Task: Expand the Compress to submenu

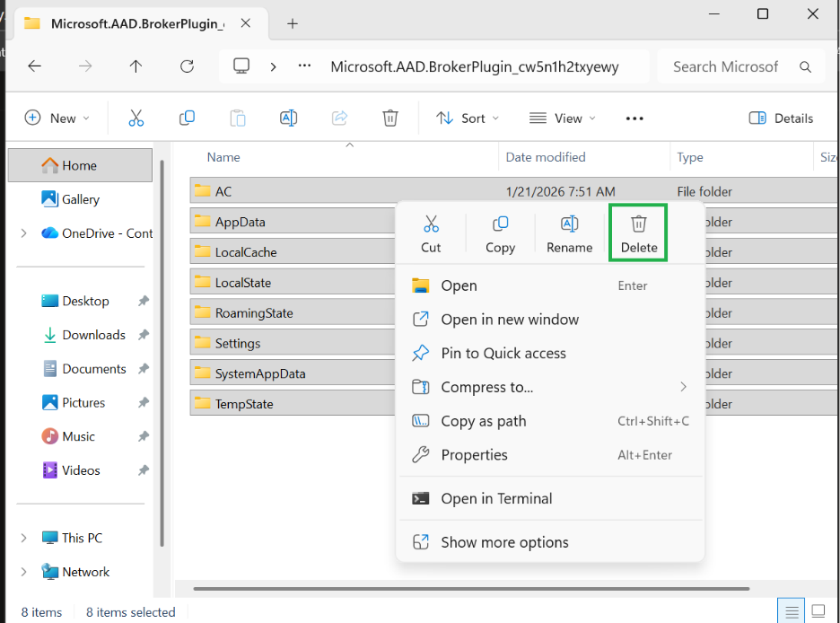Action: 683,387
